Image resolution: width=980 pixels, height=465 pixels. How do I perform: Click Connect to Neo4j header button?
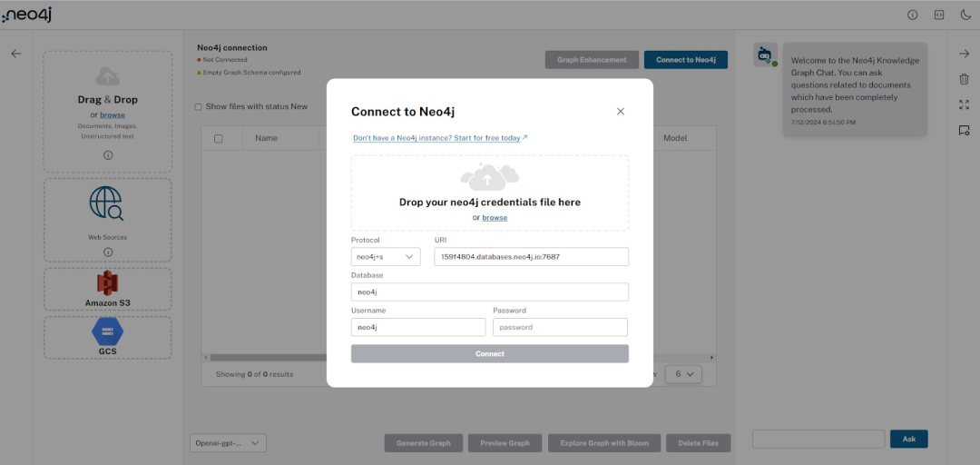point(686,60)
